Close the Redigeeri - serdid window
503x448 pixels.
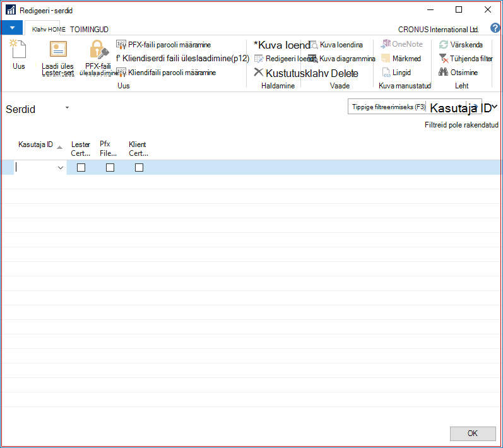(x=488, y=9)
